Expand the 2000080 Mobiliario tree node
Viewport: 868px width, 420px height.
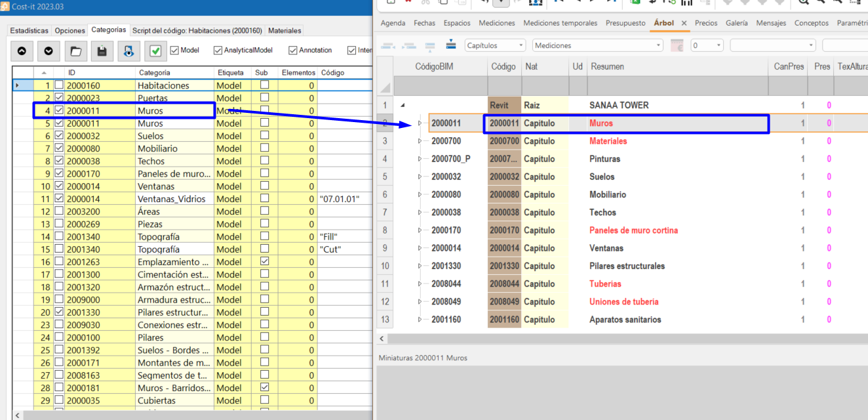coord(420,195)
